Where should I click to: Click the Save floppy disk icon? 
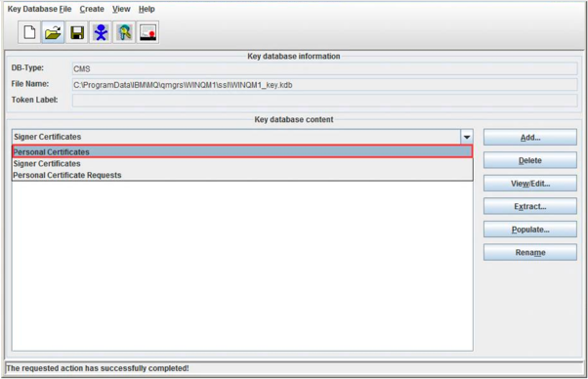77,32
